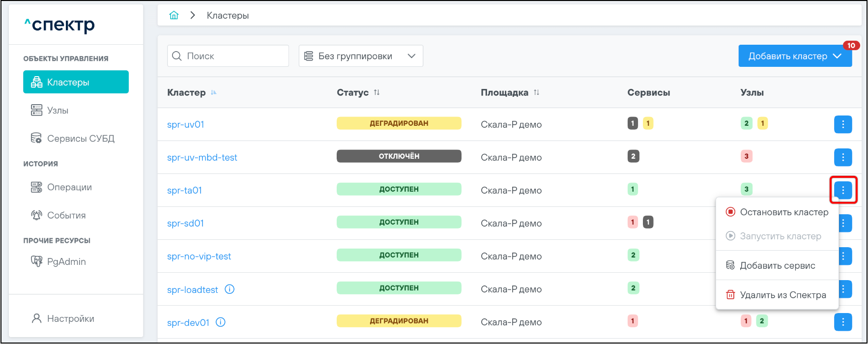Choose Добавить сервис in context menu
The image size is (868, 344).
pyautogui.click(x=777, y=266)
